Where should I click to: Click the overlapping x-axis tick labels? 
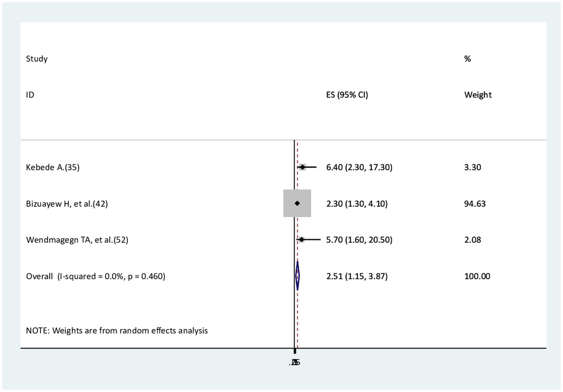(295, 363)
